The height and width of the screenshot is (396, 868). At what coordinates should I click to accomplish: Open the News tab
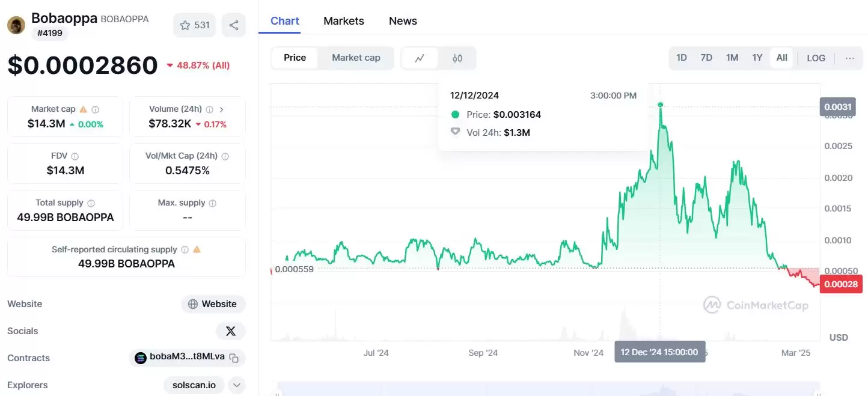[x=403, y=21]
